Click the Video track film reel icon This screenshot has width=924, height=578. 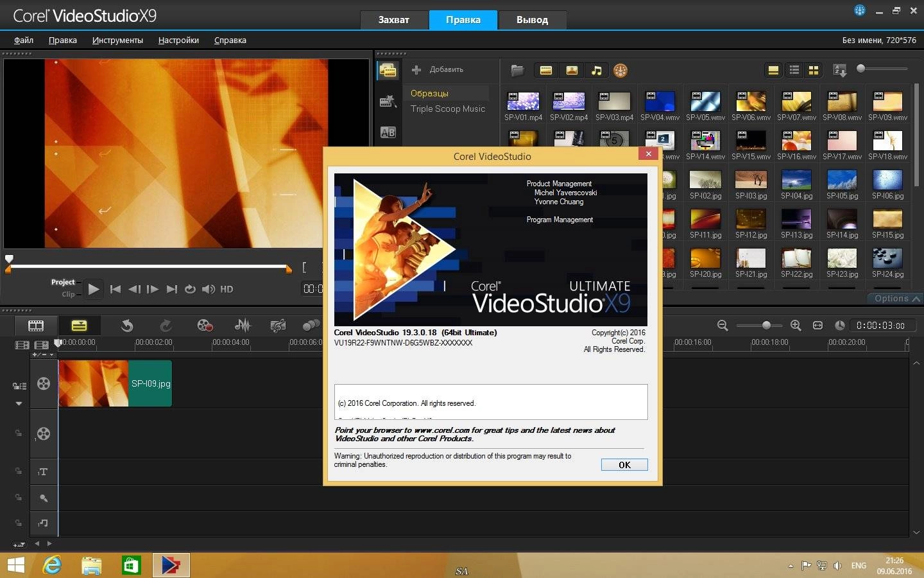coord(44,383)
